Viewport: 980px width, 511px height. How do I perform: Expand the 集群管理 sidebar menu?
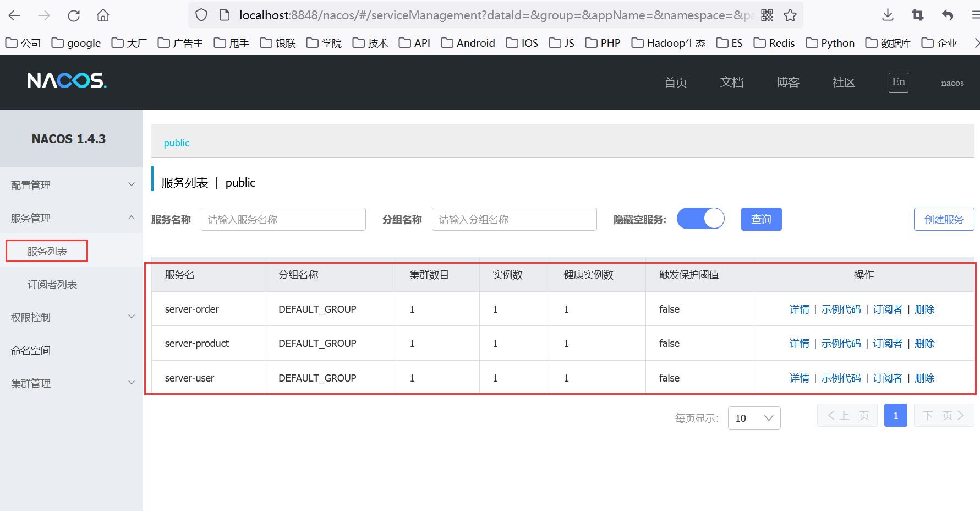72,383
